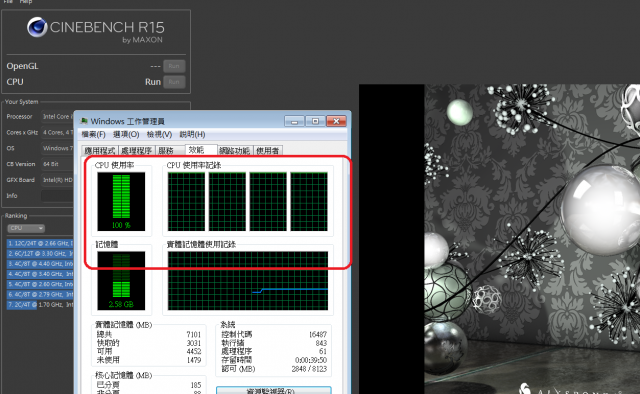This screenshot has height=394, width=640.
Task: Click the first CPU core history graph
Action: pos(187,202)
